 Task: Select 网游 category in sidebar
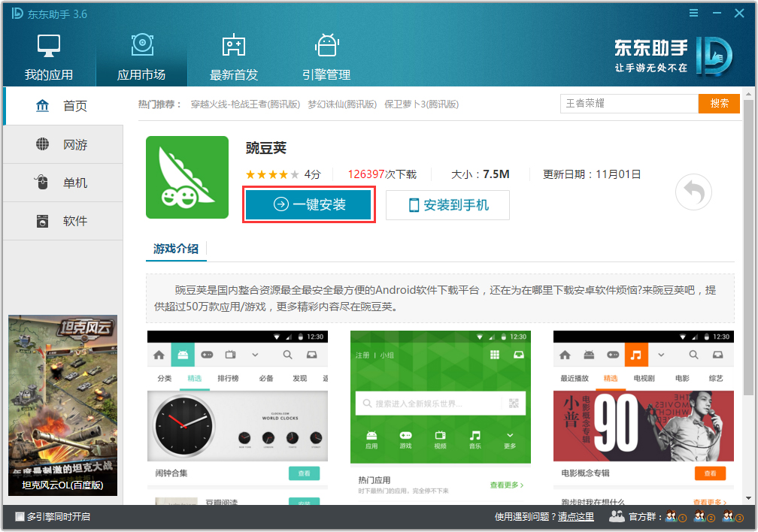click(63, 144)
